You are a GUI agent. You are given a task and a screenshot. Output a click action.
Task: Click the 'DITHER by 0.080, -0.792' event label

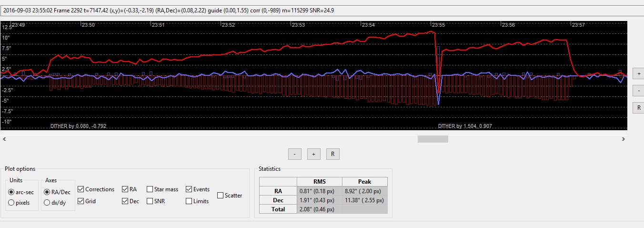(x=78, y=126)
